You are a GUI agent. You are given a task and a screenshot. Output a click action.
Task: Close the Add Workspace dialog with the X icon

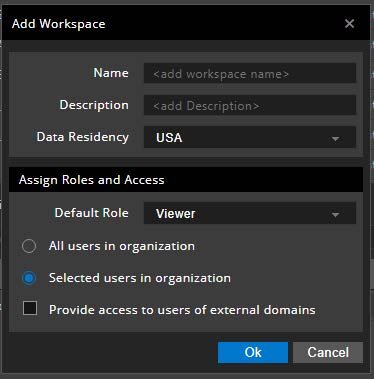[349, 23]
